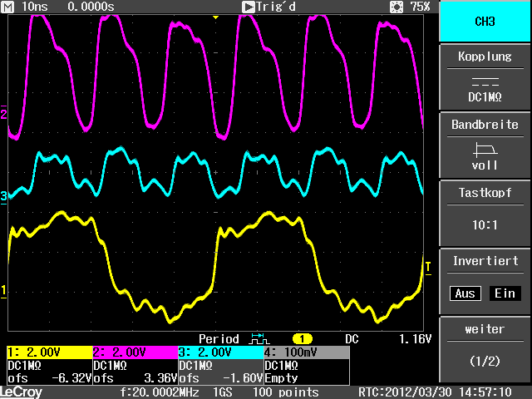The image size is (532, 399).
Task: Click the brightness sun icon
Action: tap(397, 7)
